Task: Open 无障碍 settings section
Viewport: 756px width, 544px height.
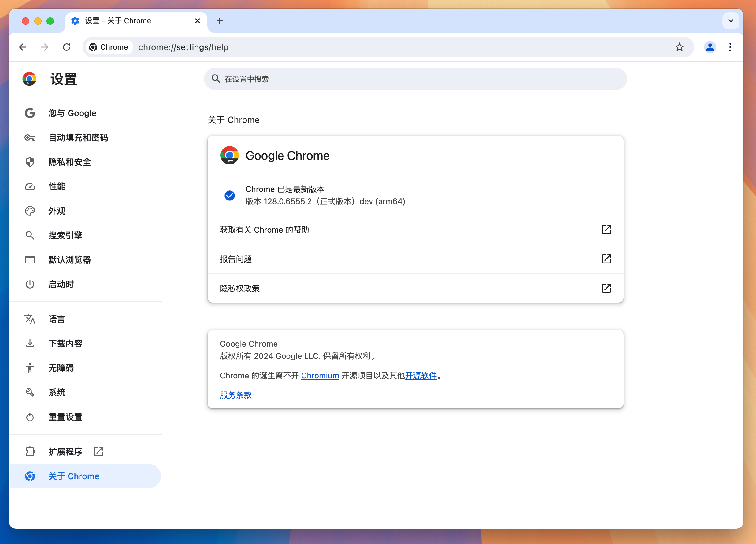Action: (x=85, y=368)
